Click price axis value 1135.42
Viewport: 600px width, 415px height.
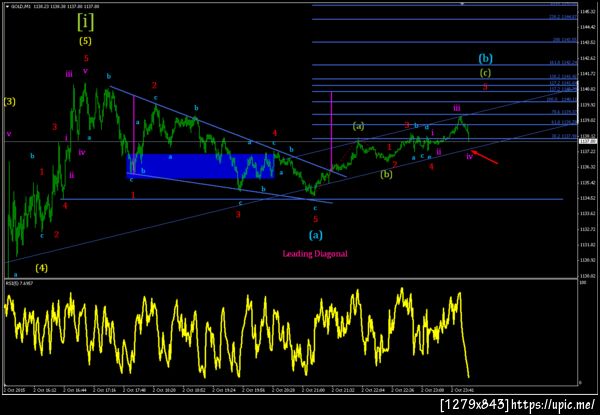pyautogui.click(x=587, y=182)
